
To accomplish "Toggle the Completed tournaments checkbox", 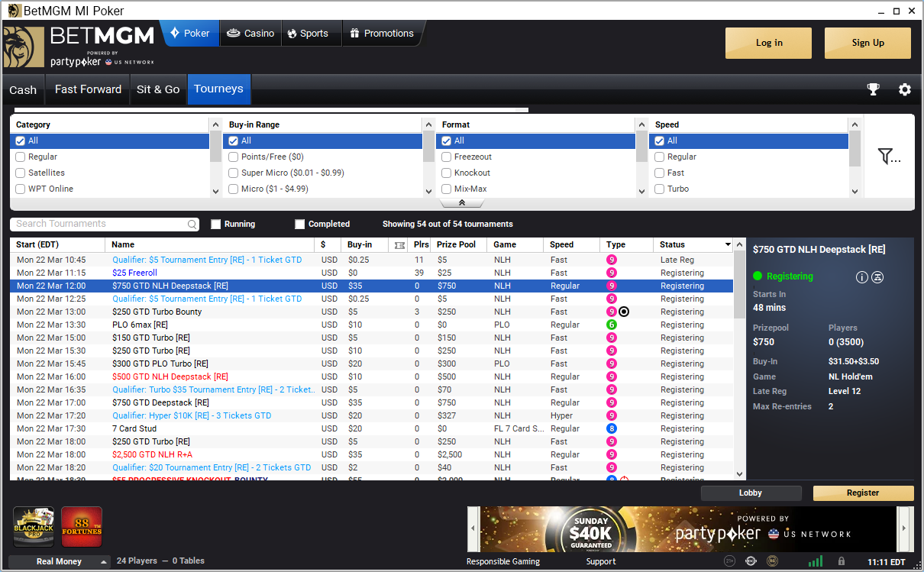I will pyautogui.click(x=300, y=225).
